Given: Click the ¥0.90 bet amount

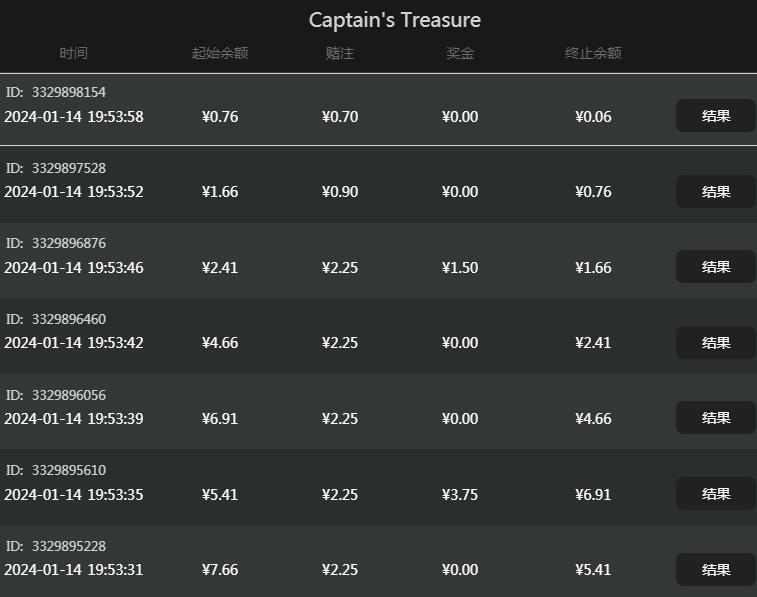Looking at the screenshot, I should [x=340, y=192].
